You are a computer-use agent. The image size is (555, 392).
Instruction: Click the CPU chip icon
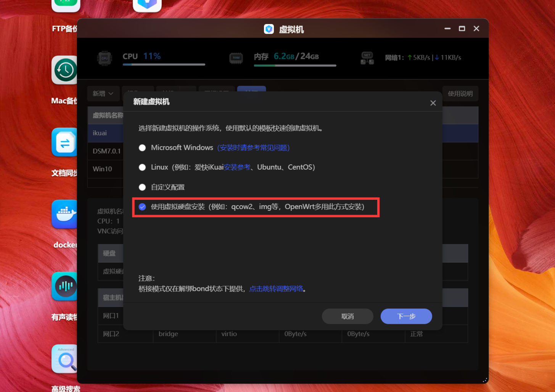105,58
